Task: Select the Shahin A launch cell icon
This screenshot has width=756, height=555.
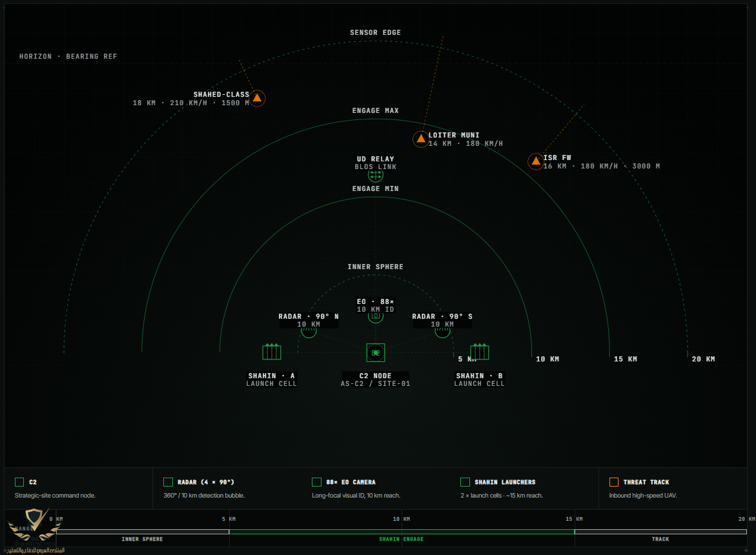Action: [x=271, y=352]
